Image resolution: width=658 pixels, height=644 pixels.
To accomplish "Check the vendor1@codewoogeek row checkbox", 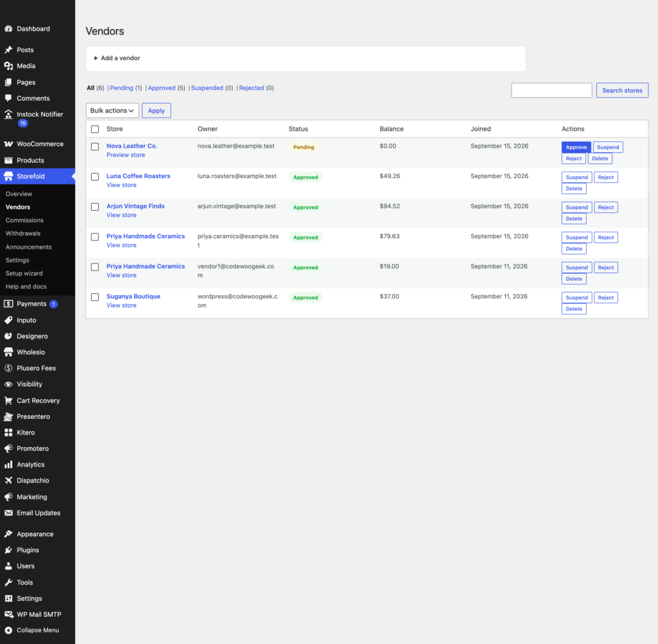I will point(95,267).
